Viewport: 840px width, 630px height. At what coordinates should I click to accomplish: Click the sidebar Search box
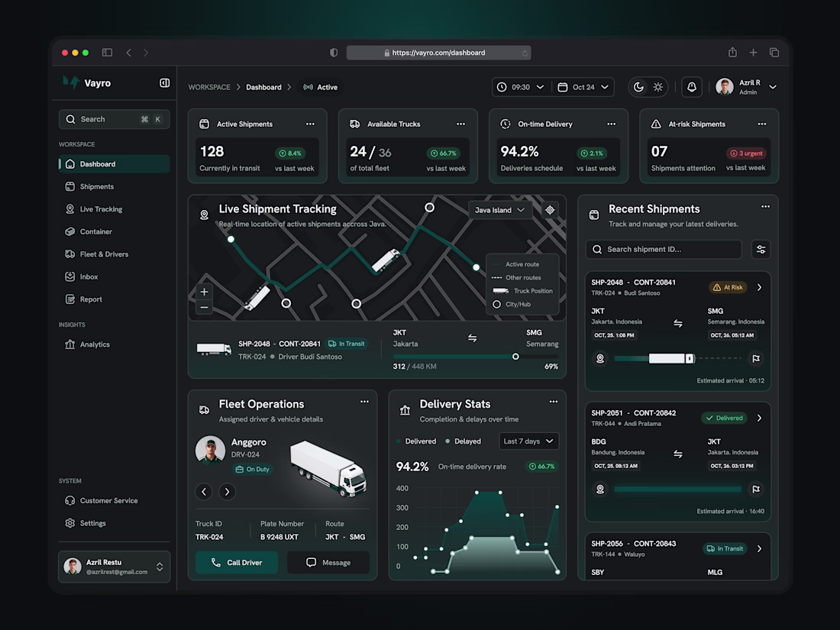pyautogui.click(x=114, y=119)
